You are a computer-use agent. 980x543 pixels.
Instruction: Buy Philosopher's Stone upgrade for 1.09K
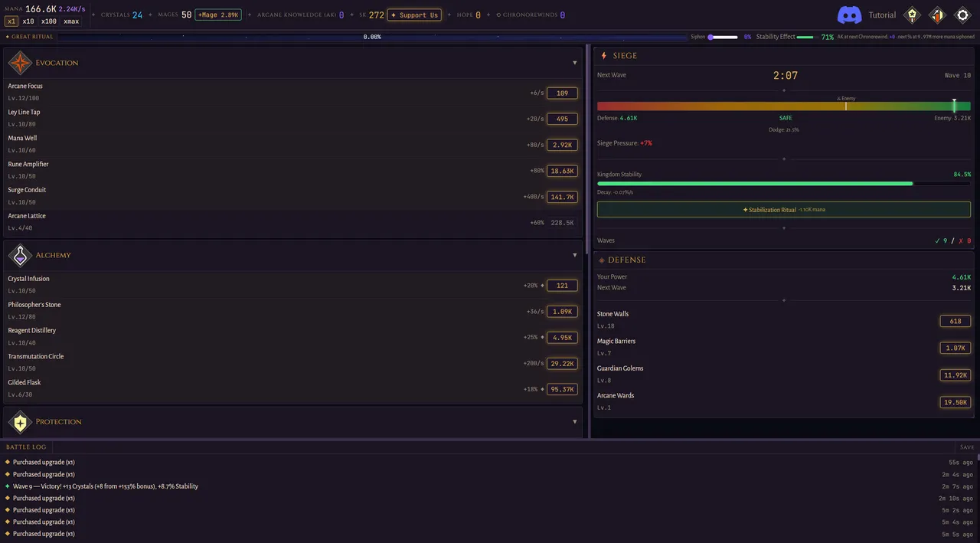click(562, 311)
